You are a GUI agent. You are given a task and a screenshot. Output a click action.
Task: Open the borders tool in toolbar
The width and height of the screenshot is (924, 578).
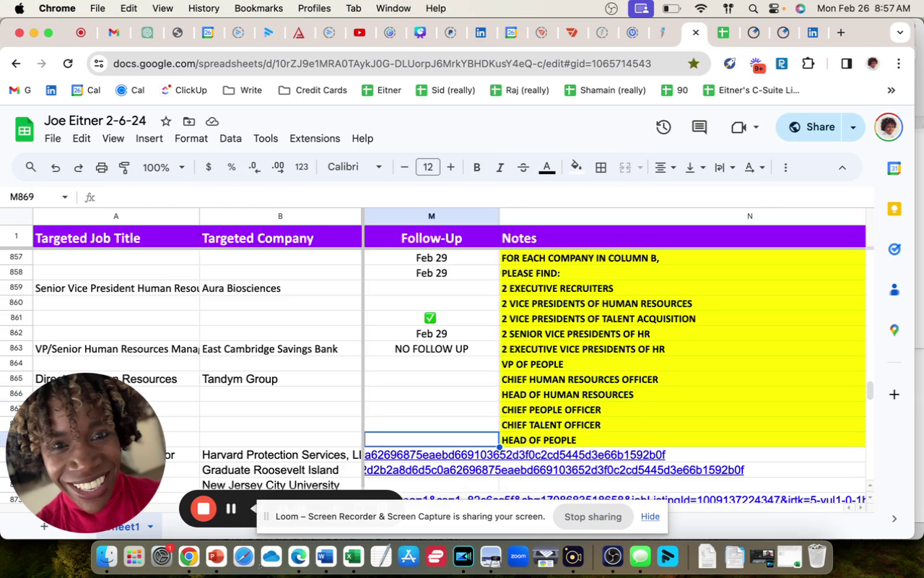pos(601,168)
